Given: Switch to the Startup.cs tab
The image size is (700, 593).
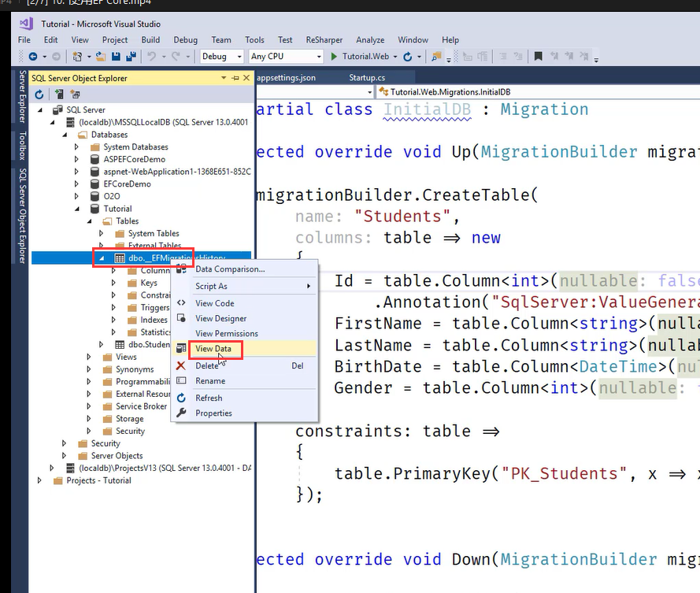Looking at the screenshot, I should 367,78.
